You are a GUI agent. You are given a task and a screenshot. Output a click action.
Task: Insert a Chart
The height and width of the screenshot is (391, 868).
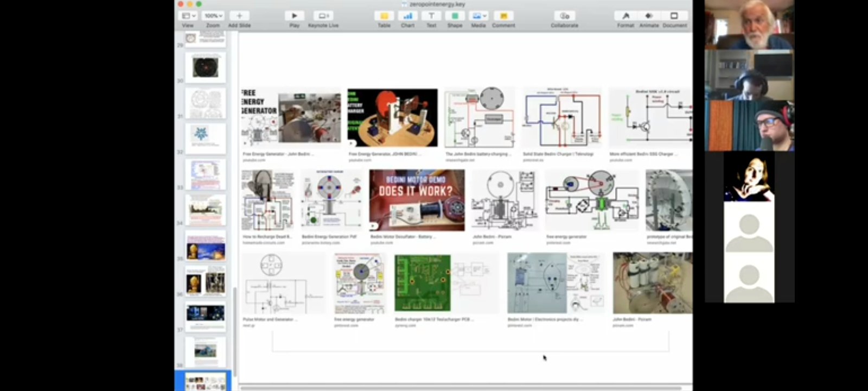click(x=407, y=16)
